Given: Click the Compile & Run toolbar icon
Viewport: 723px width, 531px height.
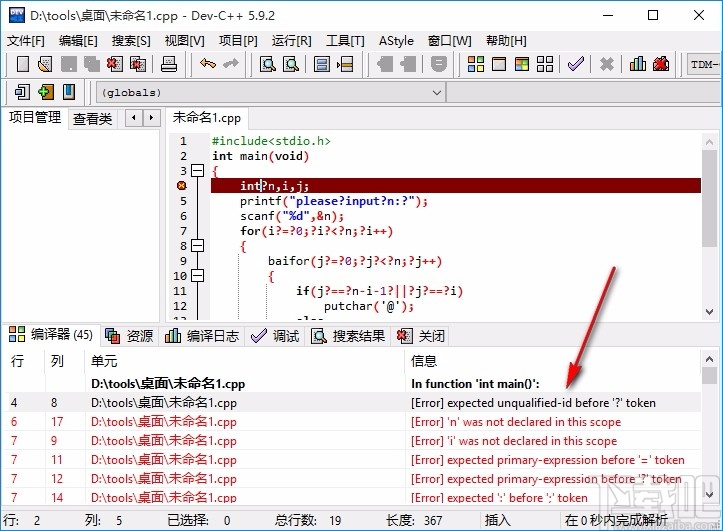Looking at the screenshot, I should (522, 64).
